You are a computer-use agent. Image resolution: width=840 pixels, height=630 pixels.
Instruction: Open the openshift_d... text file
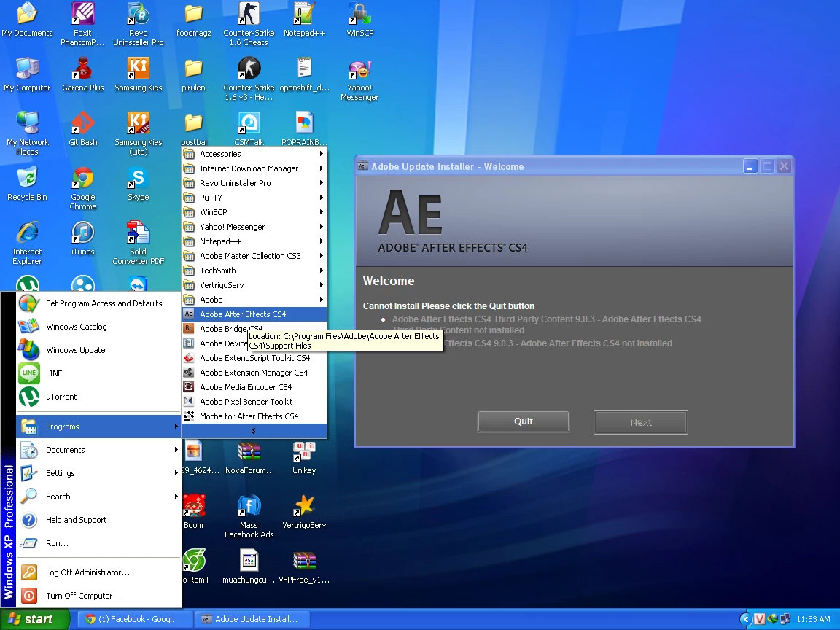pyautogui.click(x=304, y=74)
